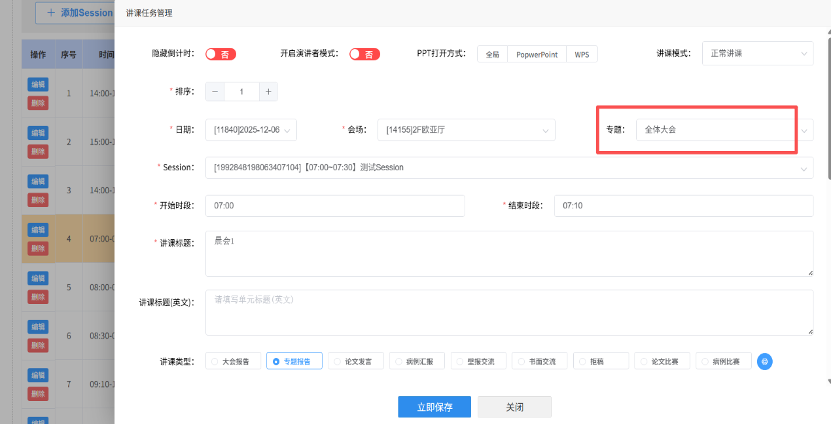Image resolution: width=832 pixels, height=424 pixels.
Task: Increase the 排序 value with plus
Action: pos(267,92)
